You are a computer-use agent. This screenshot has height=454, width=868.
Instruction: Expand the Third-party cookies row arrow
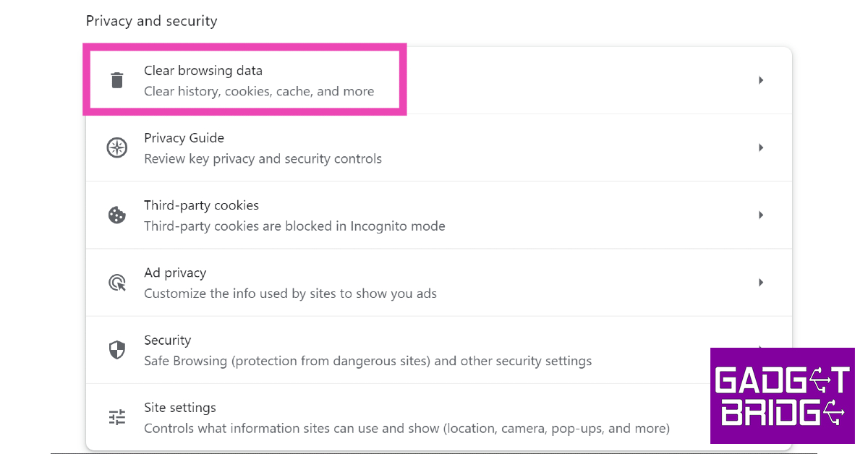pos(761,215)
